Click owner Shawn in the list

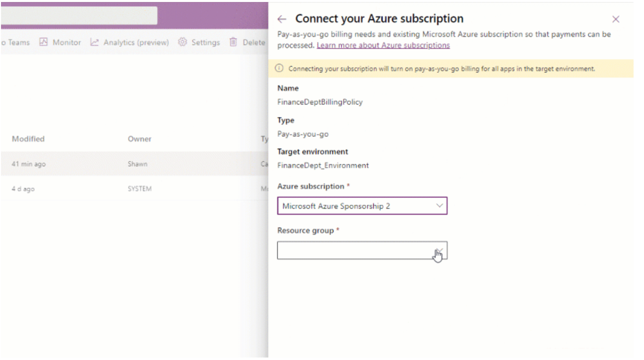[x=137, y=164]
